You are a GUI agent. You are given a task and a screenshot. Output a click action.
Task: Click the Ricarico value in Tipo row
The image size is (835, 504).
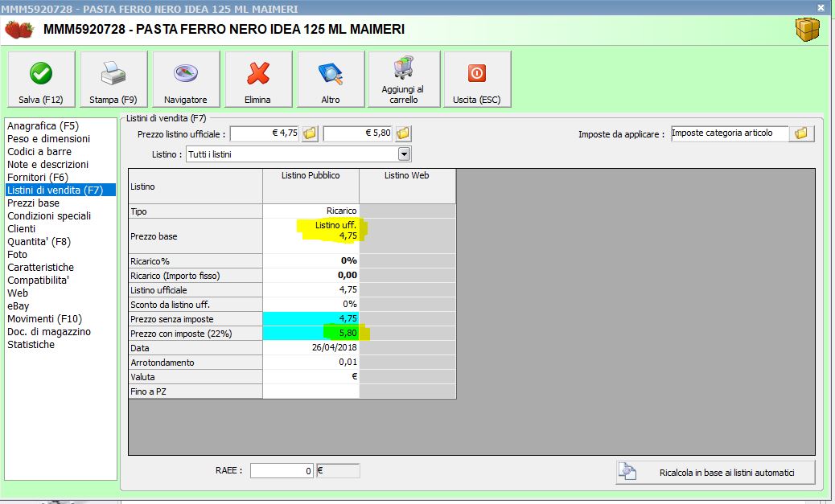[311, 211]
